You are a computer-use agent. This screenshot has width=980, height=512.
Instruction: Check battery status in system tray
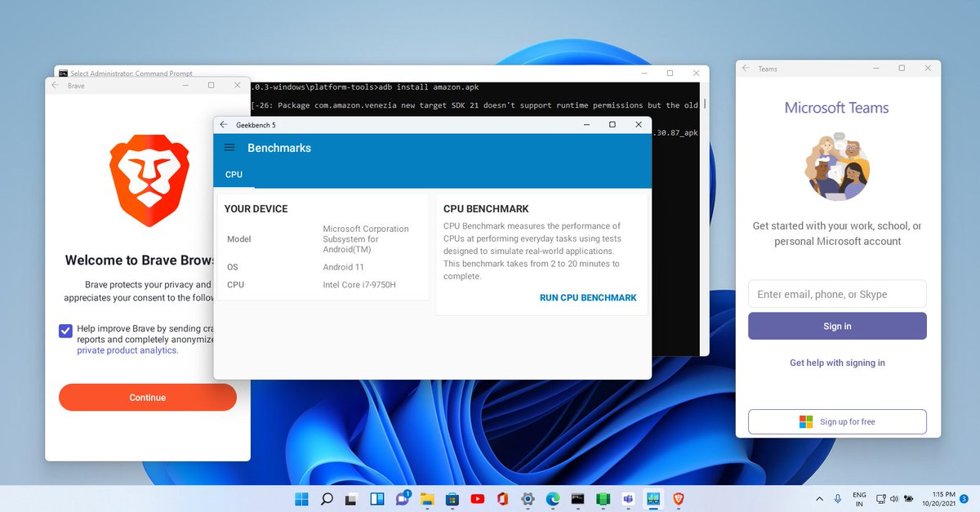[908, 499]
